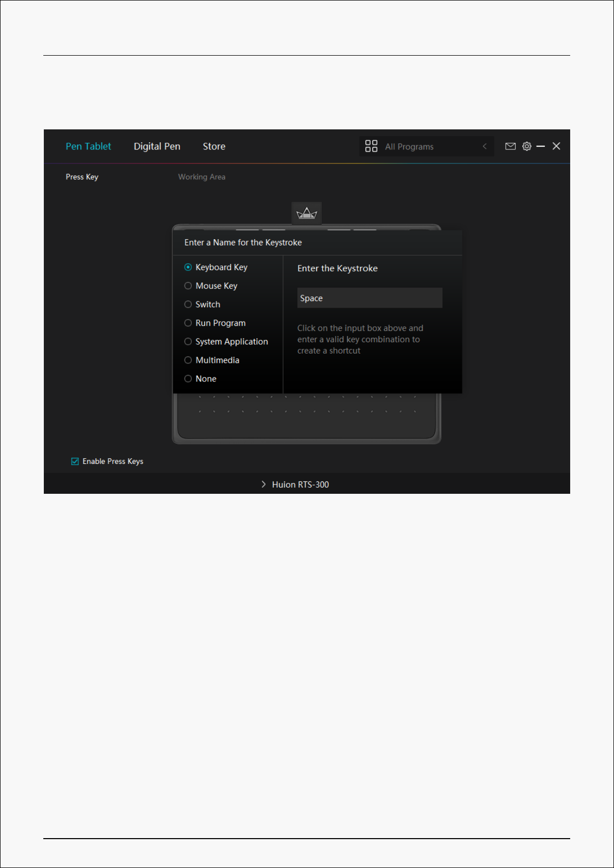Select the System Application option
This screenshot has height=868, width=614.
(x=188, y=342)
